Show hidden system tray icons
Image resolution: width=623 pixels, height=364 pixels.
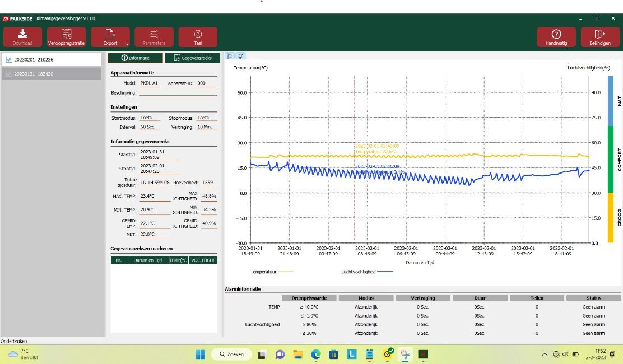click(x=545, y=354)
